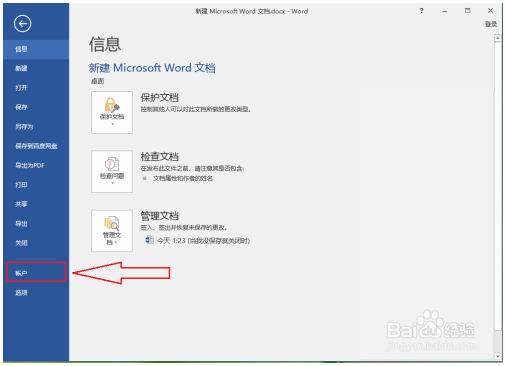The width and height of the screenshot is (506, 366).
Task: Minimize the Word window
Action: (x=444, y=11)
